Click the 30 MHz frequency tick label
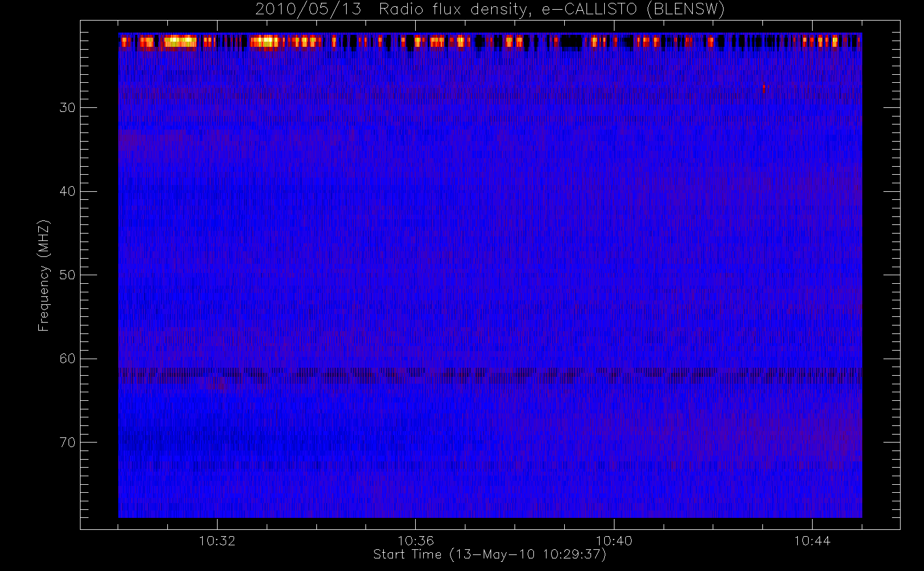Screen dimensions: 924x571 point(67,107)
